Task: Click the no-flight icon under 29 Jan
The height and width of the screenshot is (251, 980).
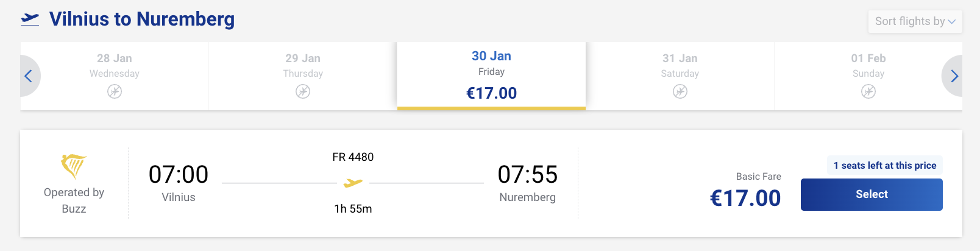Action: click(x=303, y=91)
